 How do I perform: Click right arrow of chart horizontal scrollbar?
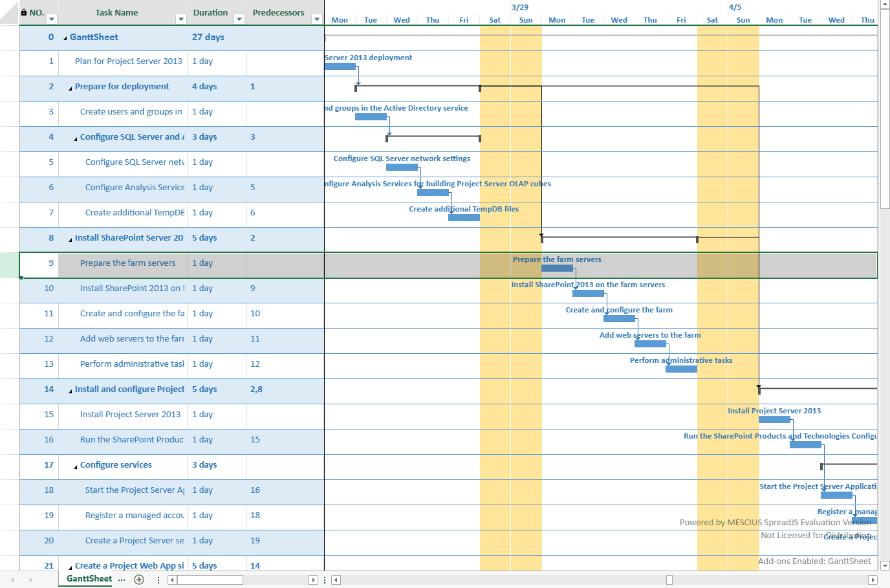pos(873,580)
